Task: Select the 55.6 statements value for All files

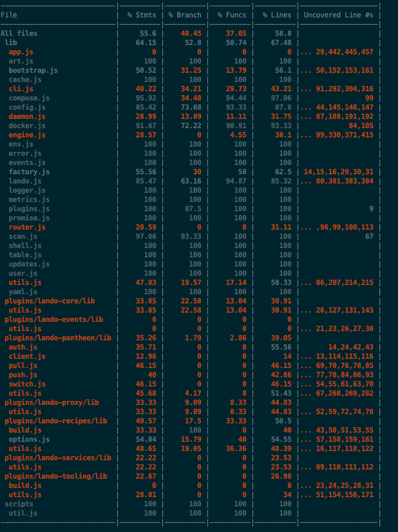Action: point(148,33)
